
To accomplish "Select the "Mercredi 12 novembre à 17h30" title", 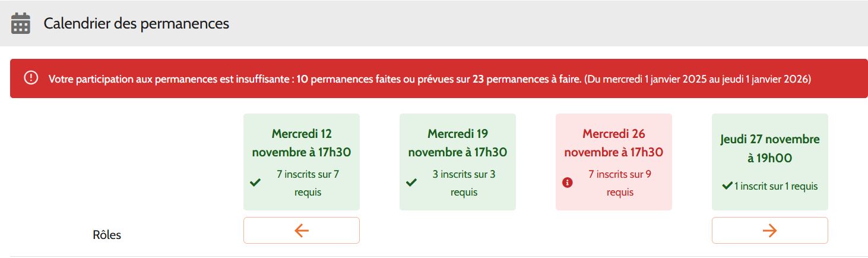I will tap(302, 143).
